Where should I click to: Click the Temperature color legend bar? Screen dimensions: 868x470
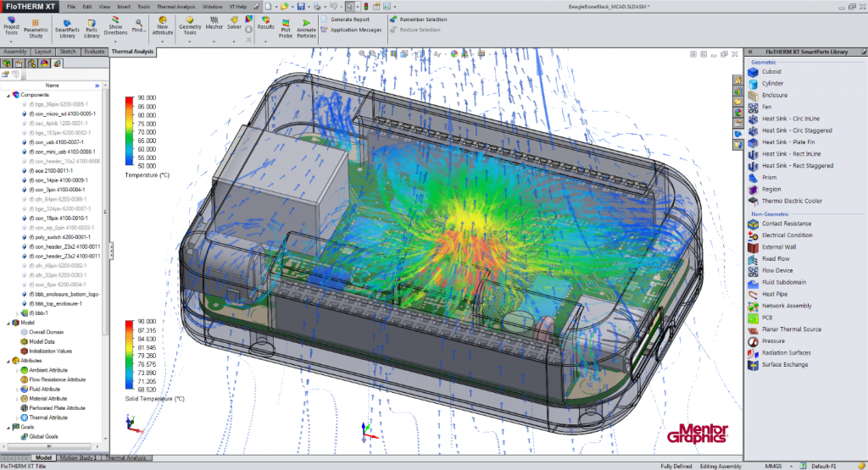click(x=130, y=131)
